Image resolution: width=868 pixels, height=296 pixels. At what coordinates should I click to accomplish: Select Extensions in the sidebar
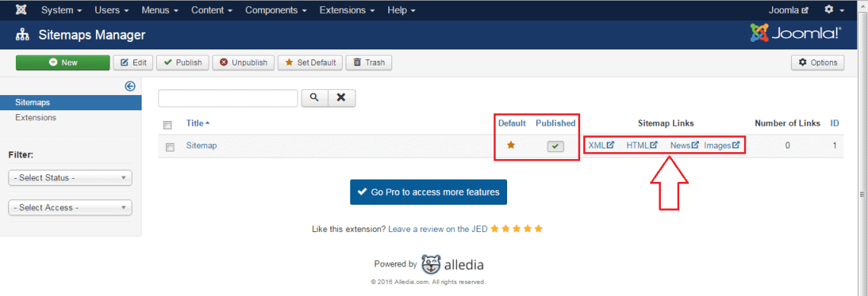pos(36,117)
